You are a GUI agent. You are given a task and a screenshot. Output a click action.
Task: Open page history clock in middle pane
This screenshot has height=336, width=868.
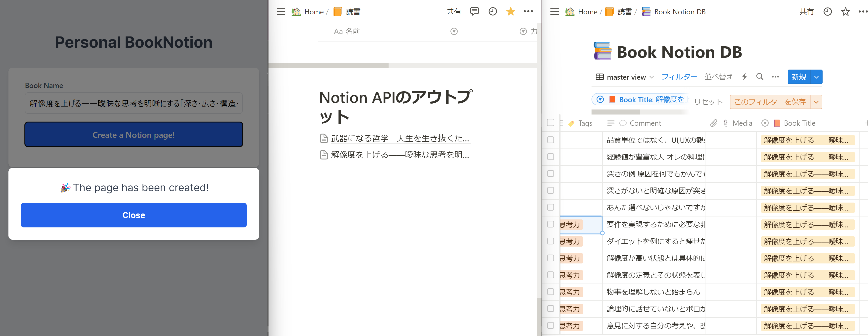[492, 12]
